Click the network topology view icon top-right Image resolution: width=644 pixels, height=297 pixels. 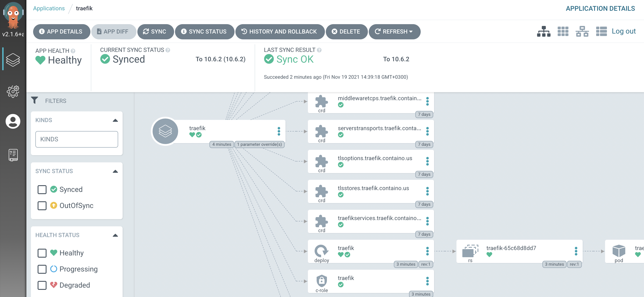[582, 31]
